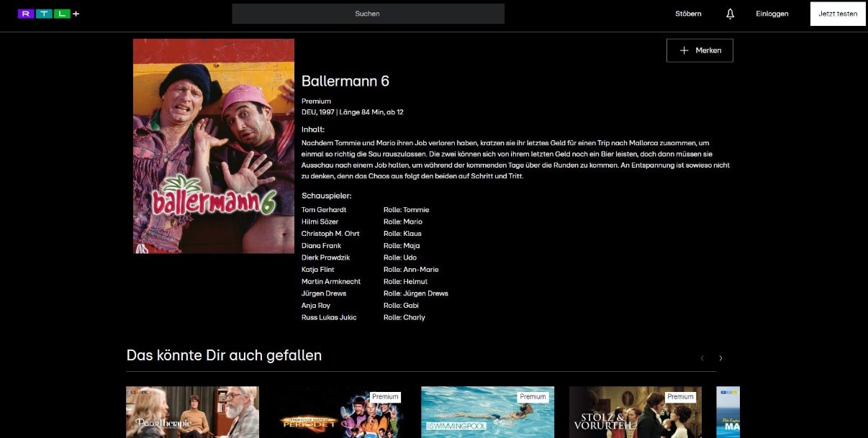Open the notifications bell icon
Image resolution: width=868 pixels, height=438 pixels.
[x=731, y=14]
